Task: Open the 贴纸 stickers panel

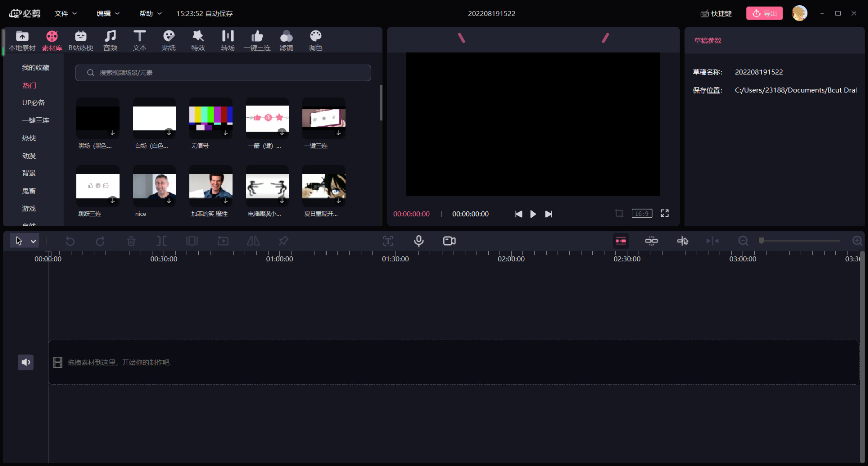Action: [x=169, y=41]
